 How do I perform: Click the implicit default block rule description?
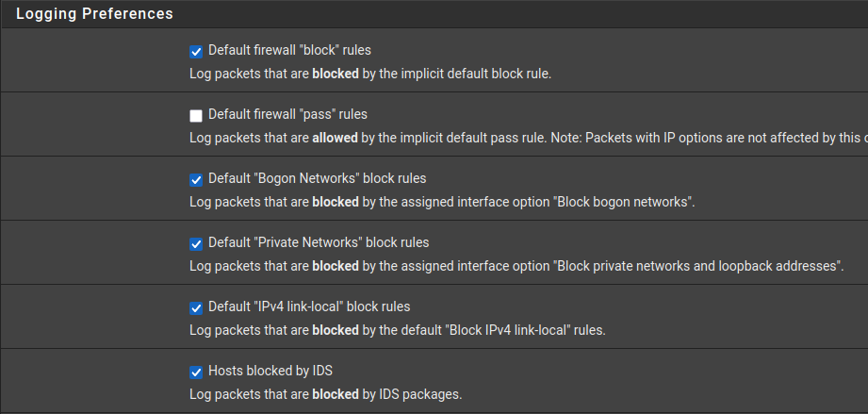(369, 74)
